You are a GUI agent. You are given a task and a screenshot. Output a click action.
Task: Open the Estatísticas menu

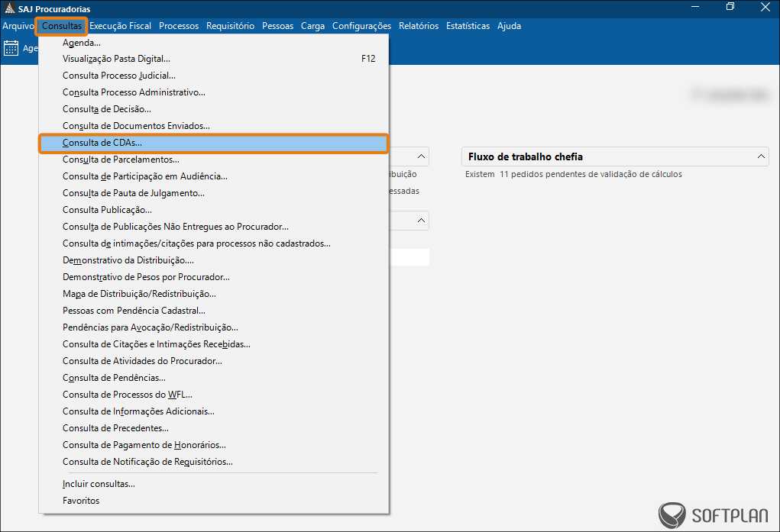tap(468, 26)
